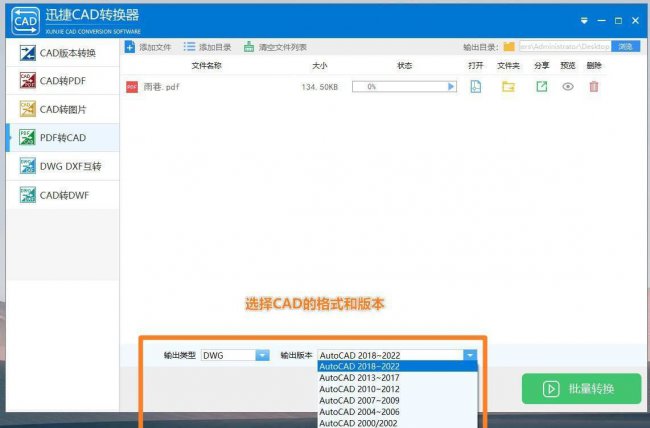Click the 输出版本 combo box field
The image size is (650, 428).
pos(397,355)
